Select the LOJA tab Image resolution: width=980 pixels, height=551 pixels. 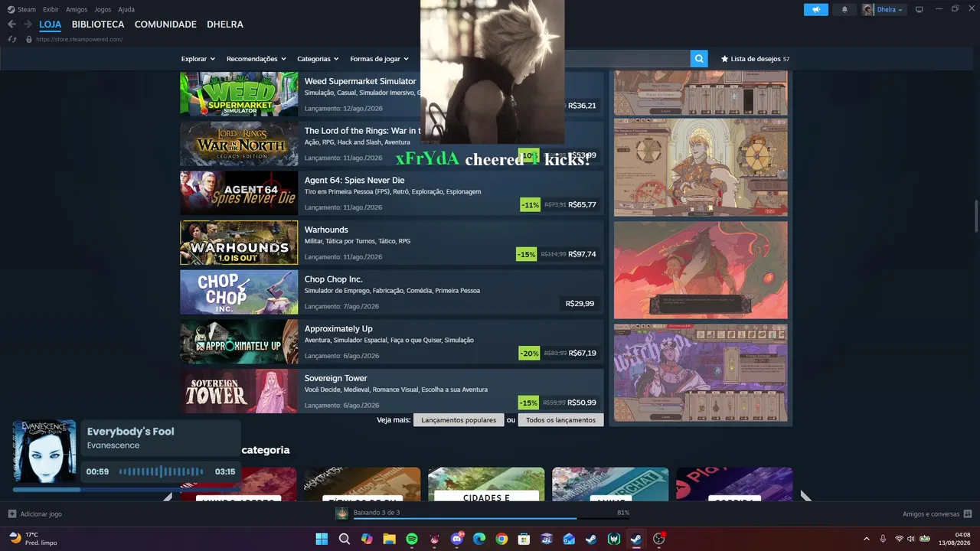point(51,24)
